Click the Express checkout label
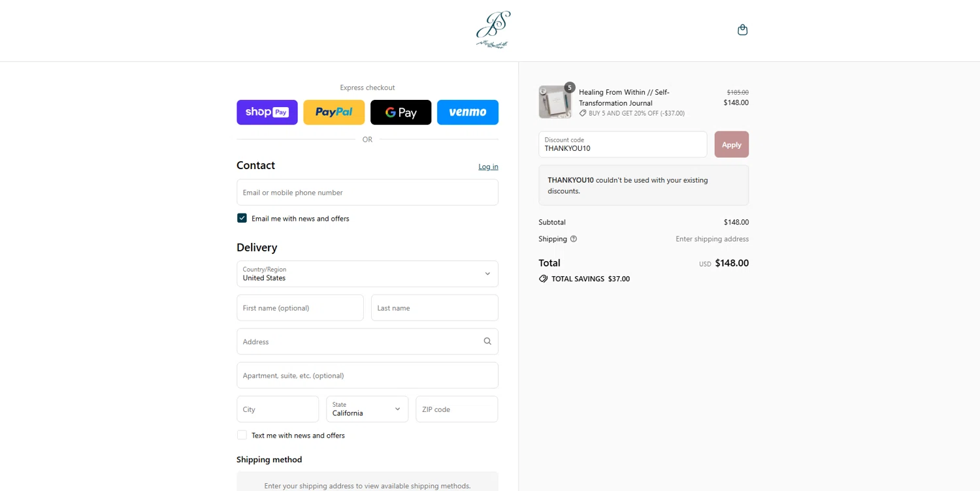 (x=367, y=87)
